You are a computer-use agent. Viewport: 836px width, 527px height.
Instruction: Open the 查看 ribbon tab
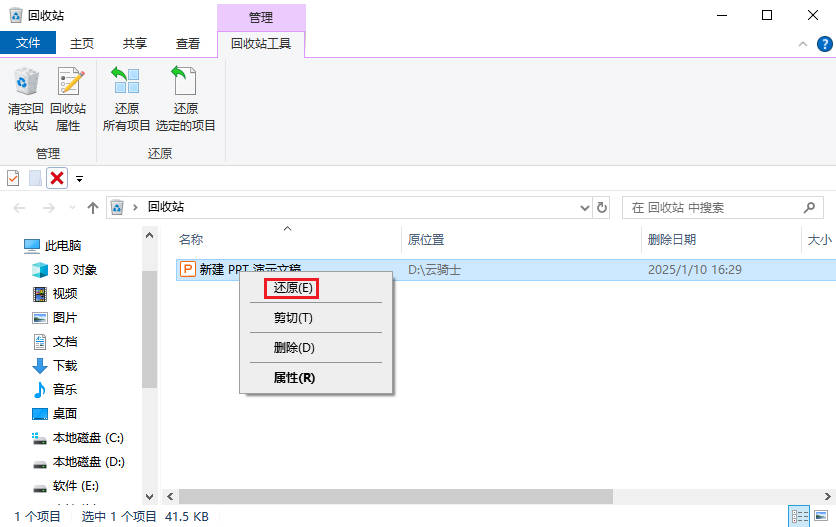188,44
